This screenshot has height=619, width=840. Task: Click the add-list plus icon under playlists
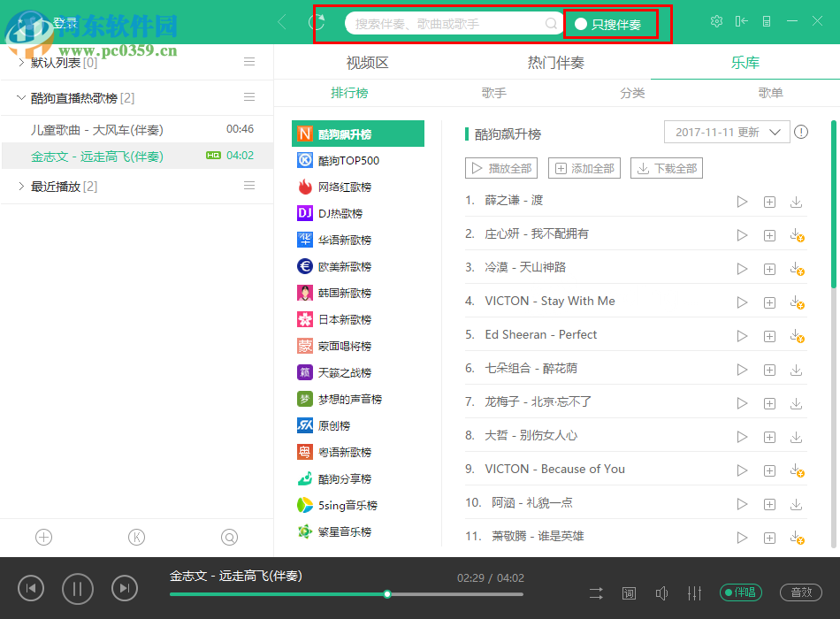[x=43, y=537]
